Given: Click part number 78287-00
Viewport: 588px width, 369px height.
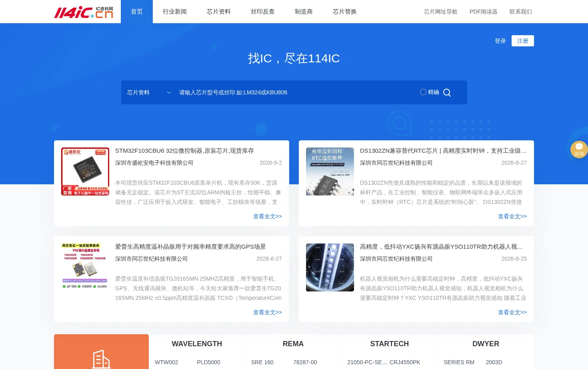Looking at the screenshot, I should 305,362.
